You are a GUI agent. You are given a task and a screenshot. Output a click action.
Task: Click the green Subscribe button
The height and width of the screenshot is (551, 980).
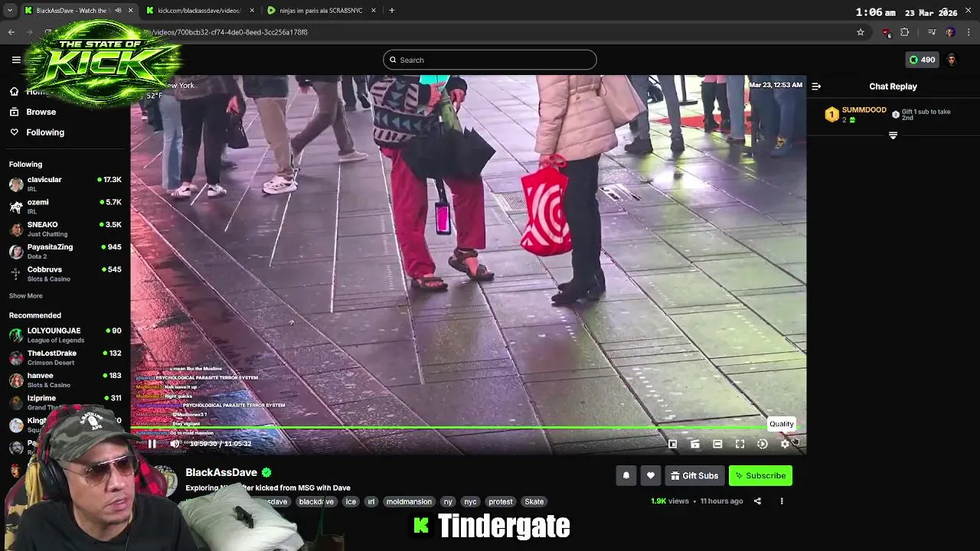760,475
